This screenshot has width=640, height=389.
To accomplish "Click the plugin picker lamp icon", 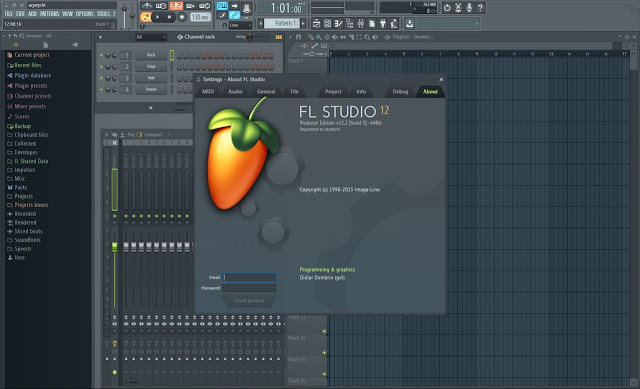I will pyautogui.click(x=383, y=24).
